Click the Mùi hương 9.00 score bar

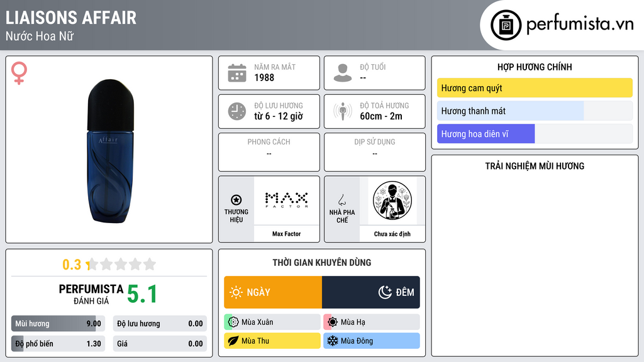(58, 324)
